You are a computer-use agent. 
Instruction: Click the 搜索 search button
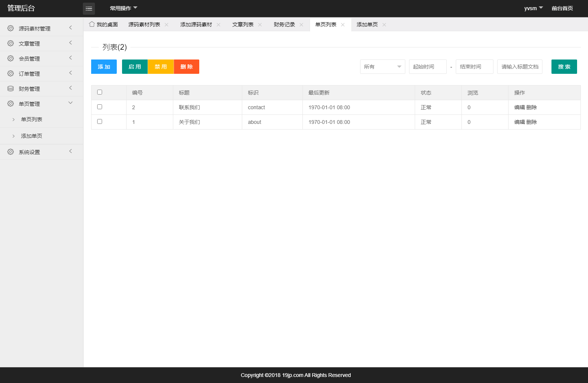pos(564,67)
